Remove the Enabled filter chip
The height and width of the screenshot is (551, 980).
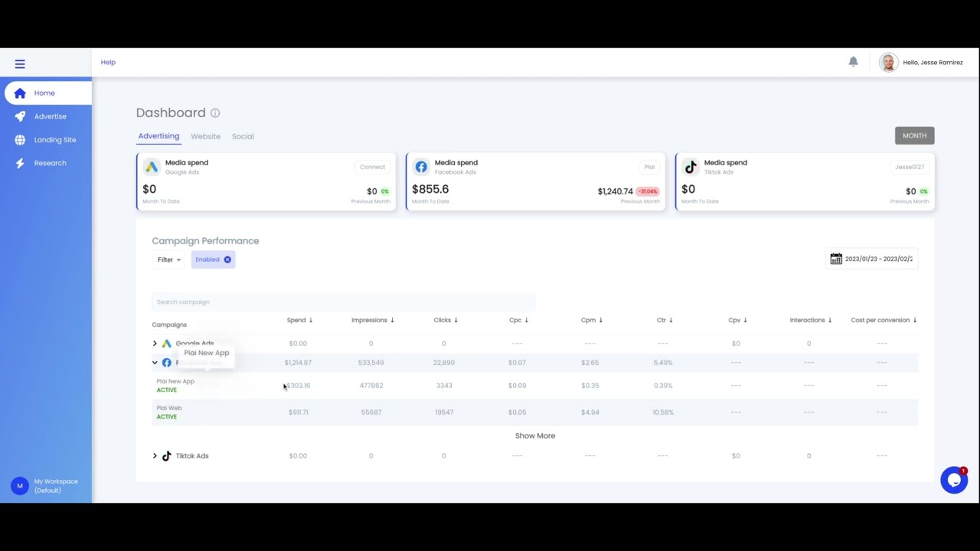click(x=227, y=259)
